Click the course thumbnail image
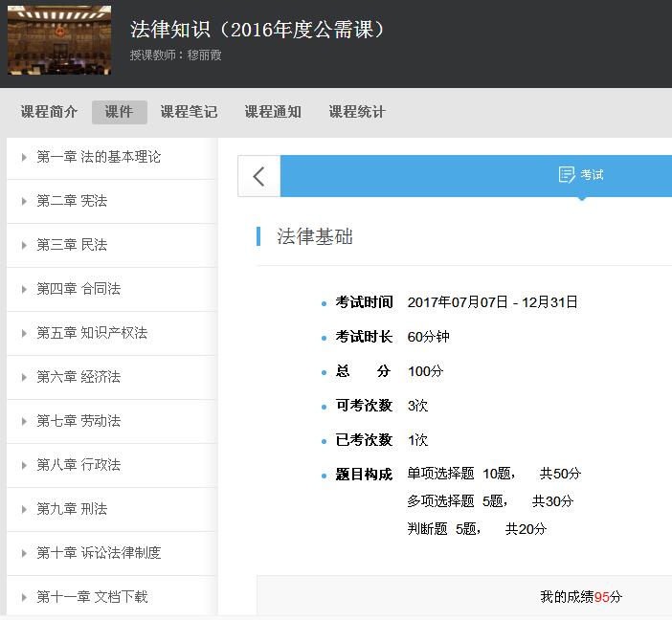Image resolution: width=672 pixels, height=620 pixels. tap(59, 41)
